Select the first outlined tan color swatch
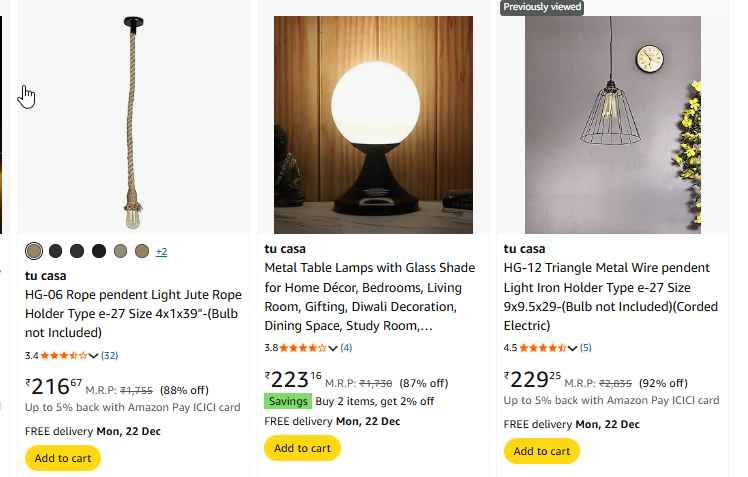Screen dimensions: 748x477 point(34,251)
